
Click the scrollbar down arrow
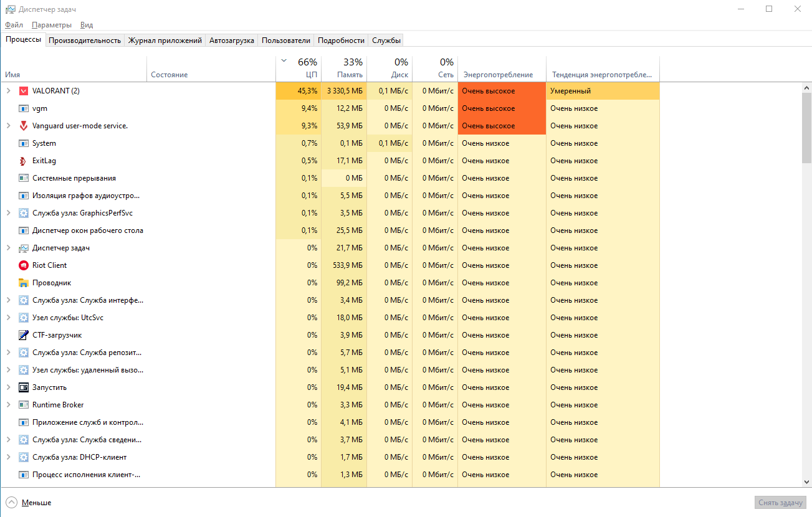[x=806, y=482]
